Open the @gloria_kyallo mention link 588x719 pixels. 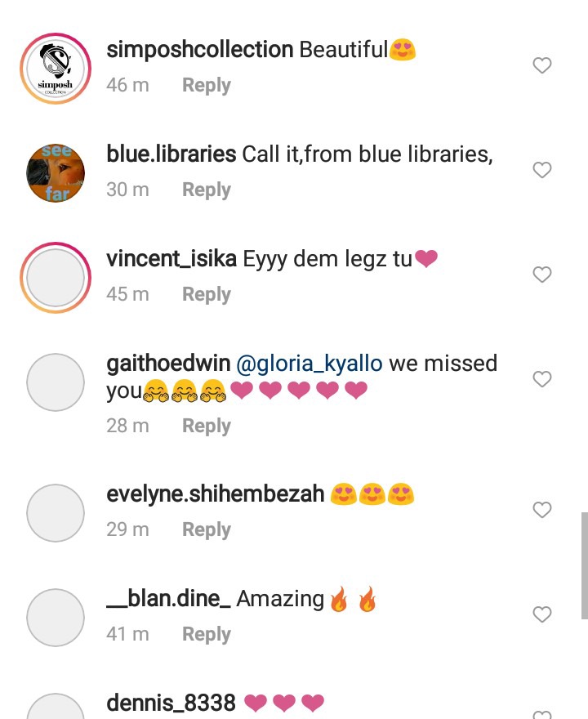pos(310,364)
